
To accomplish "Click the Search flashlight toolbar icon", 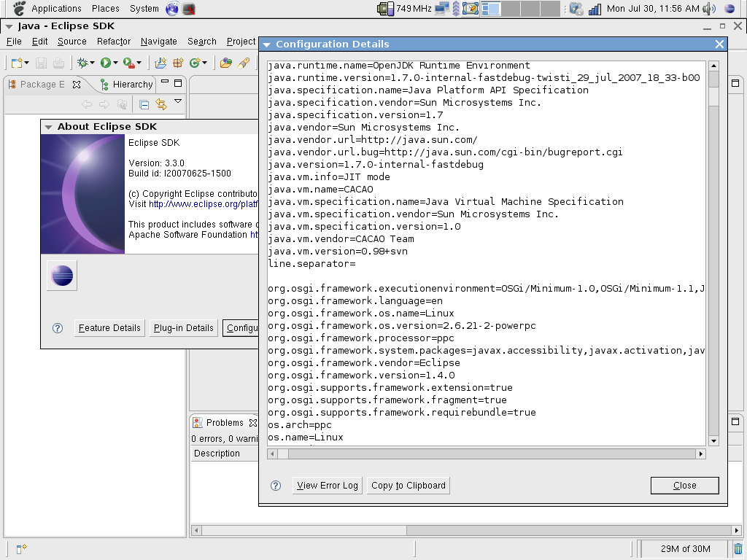I will tap(244, 63).
